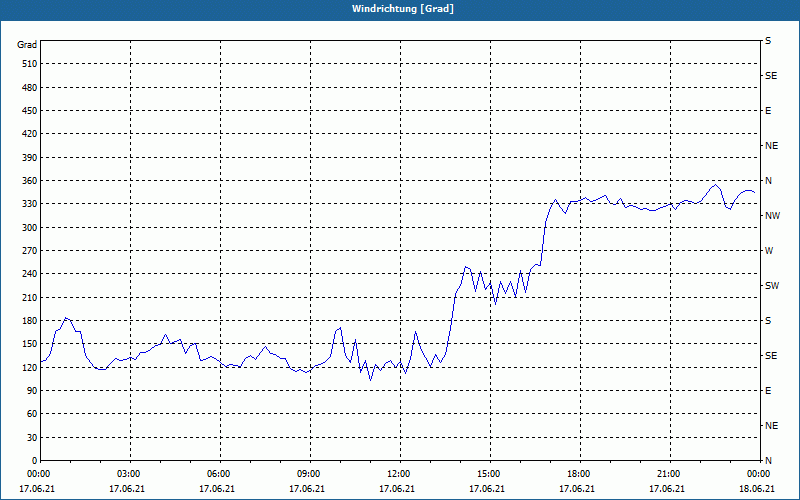The height and width of the screenshot is (500, 800).
Task: Click the 17.06.21 date under 21:00
Action: 666,489
